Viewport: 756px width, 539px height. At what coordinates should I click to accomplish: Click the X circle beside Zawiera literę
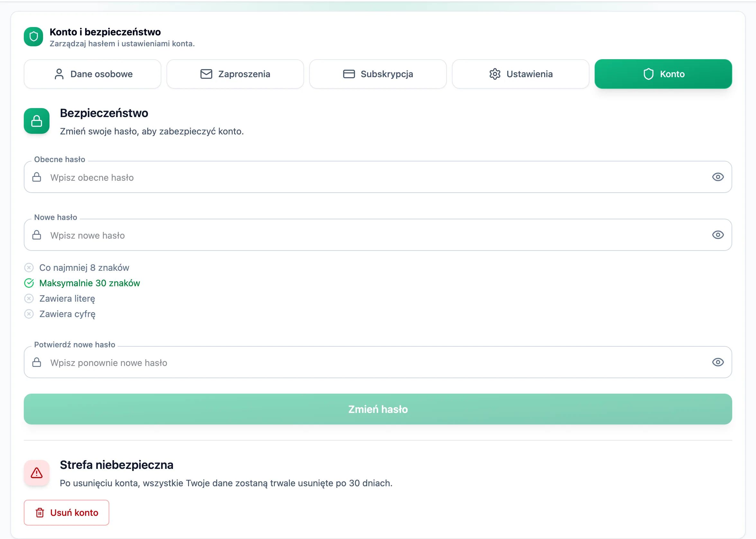pos(29,298)
